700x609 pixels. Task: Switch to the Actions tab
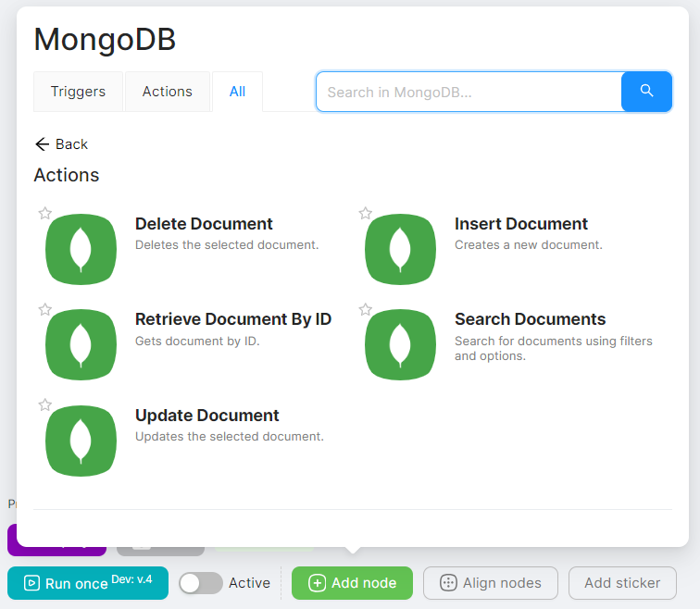point(168,92)
